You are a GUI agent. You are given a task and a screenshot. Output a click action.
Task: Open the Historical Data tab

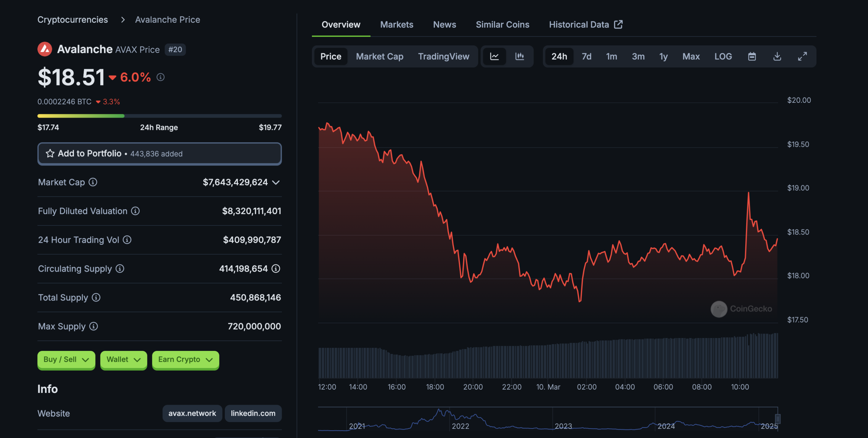586,25
